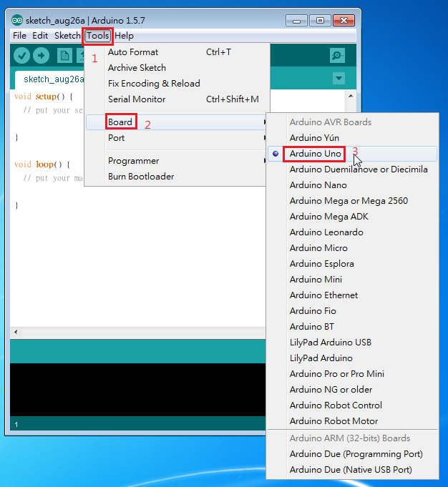
Task: Click Burn Bootloader menu entry
Action: click(x=141, y=177)
